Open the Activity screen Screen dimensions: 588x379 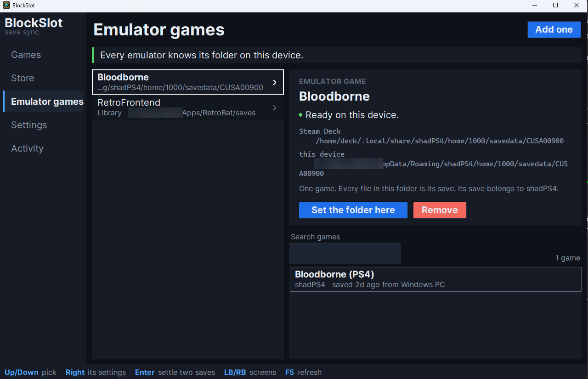point(27,148)
